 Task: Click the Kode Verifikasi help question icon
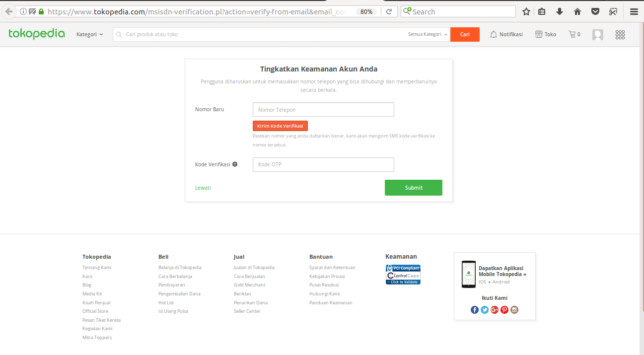[x=235, y=164]
